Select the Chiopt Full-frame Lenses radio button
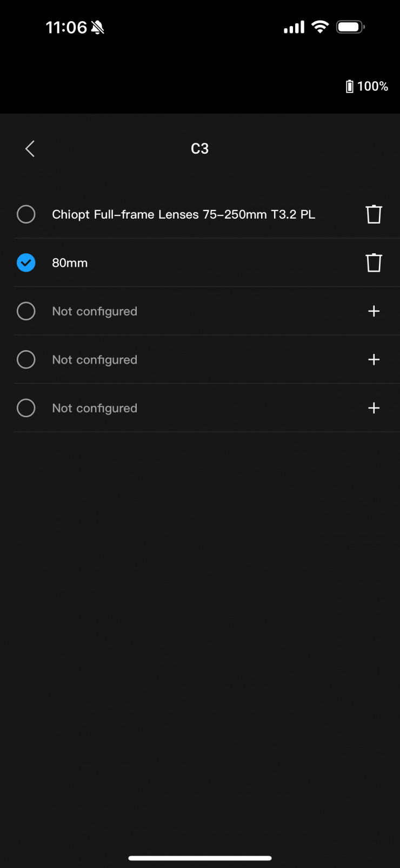The height and width of the screenshot is (868, 400). 26,214
